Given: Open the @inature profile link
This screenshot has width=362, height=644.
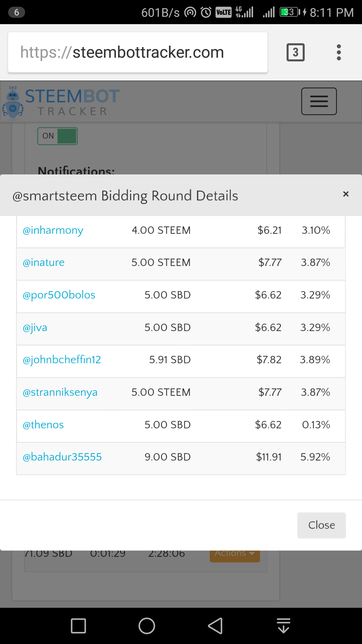Looking at the screenshot, I should coord(44,263).
